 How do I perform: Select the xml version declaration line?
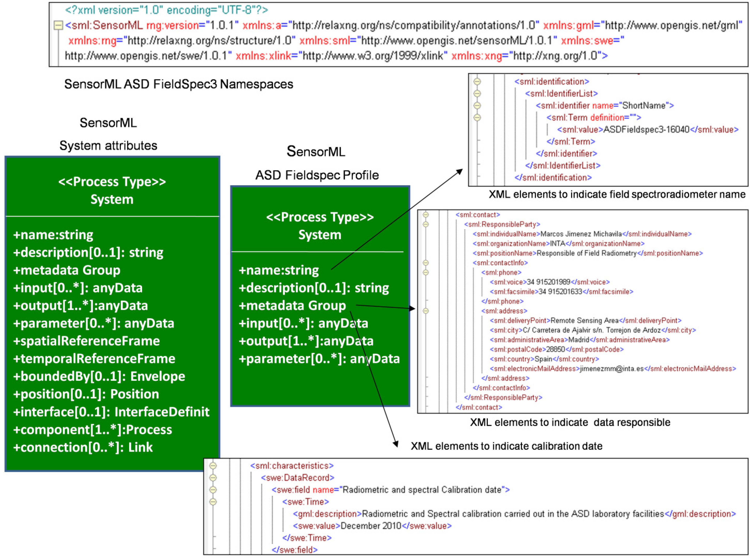[x=167, y=10]
